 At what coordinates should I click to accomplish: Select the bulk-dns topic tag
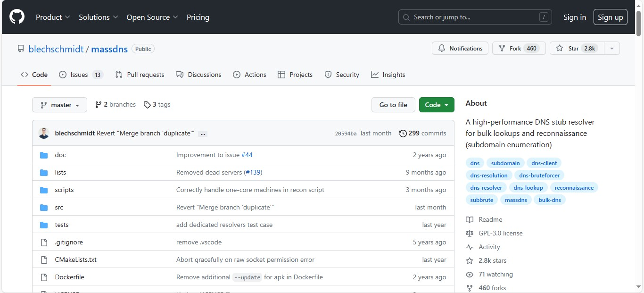[550, 200]
